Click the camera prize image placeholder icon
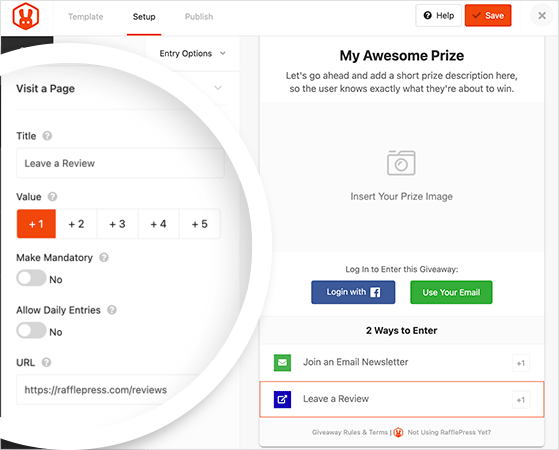 click(x=401, y=163)
